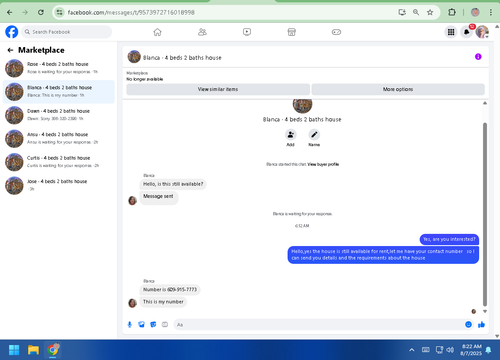This screenshot has width=500, height=360.
Task: Click the conversation scrollbar thumb
Action: coord(485,214)
